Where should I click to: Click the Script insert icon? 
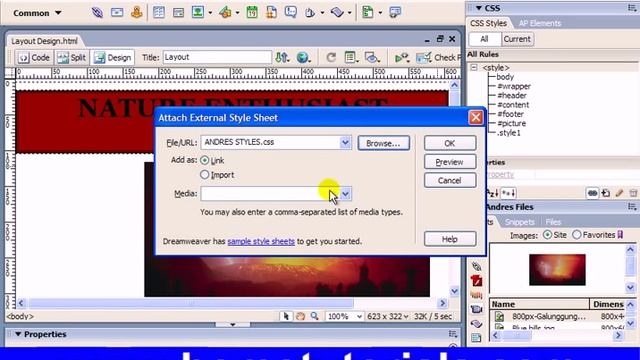tap(337, 13)
